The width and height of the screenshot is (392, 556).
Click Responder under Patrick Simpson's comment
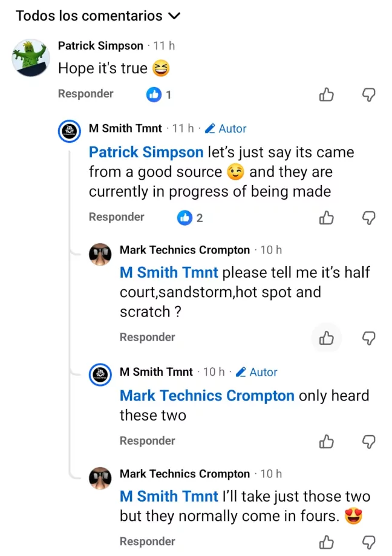point(85,94)
